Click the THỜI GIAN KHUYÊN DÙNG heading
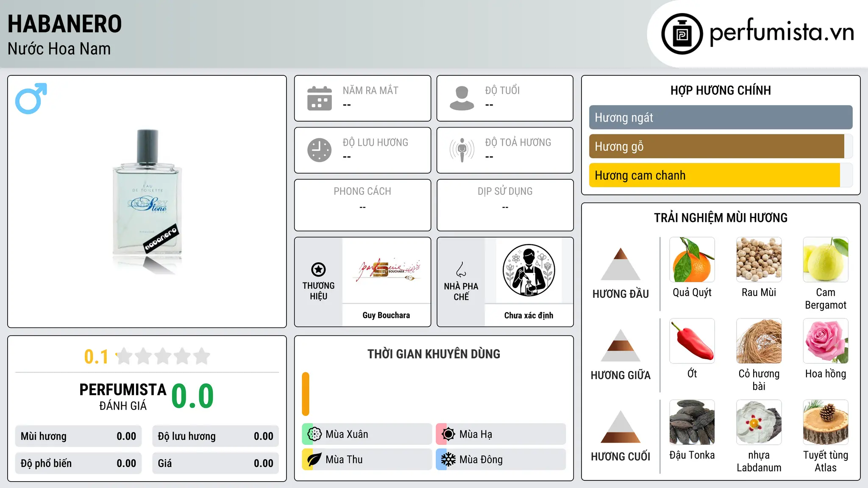Viewport: 868px width, 488px height. point(434,354)
